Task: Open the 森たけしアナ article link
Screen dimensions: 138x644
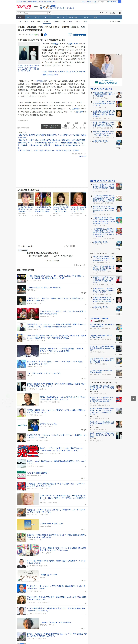Action: [56, 587]
